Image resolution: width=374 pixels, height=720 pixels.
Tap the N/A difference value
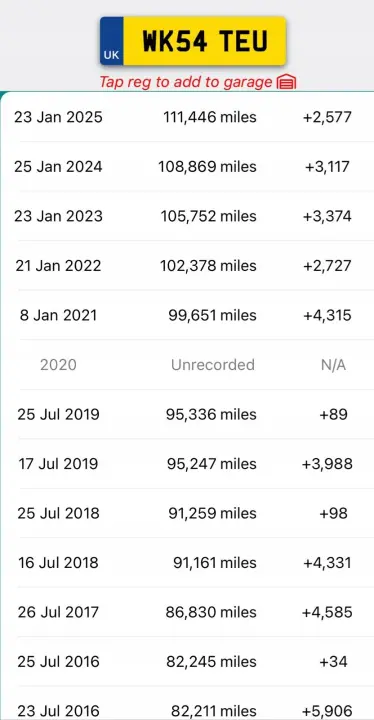(x=334, y=365)
